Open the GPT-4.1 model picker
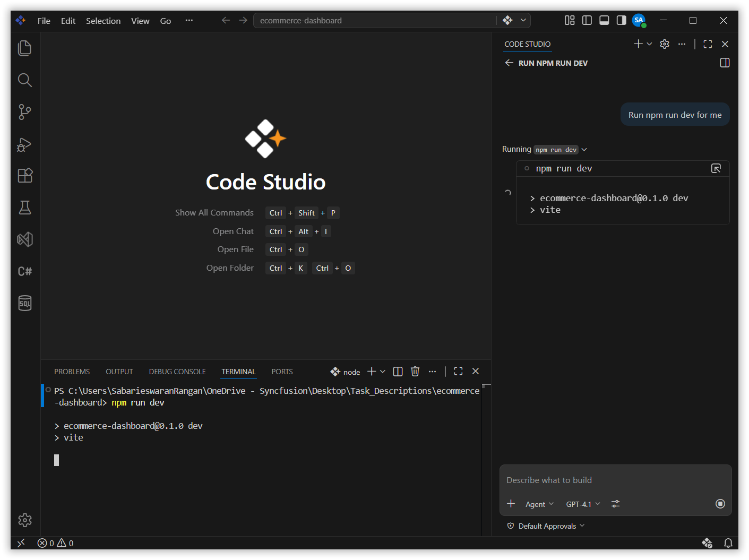Viewport: 749px width, 560px height. 583,504
